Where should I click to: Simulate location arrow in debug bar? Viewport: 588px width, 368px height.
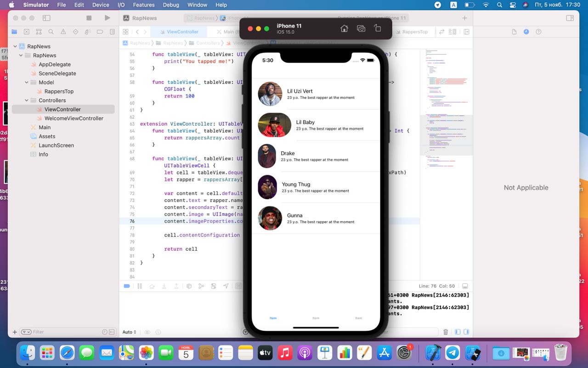click(x=226, y=286)
